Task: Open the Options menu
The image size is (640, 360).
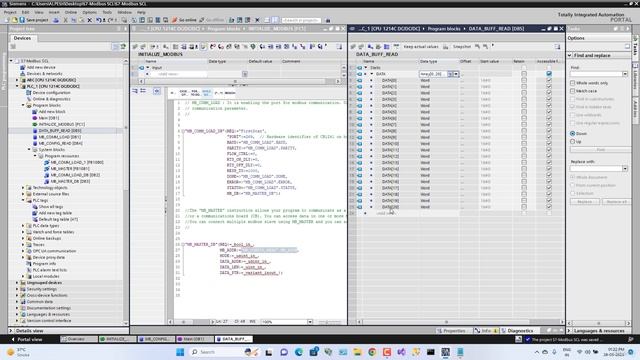Action: [x=89, y=12]
